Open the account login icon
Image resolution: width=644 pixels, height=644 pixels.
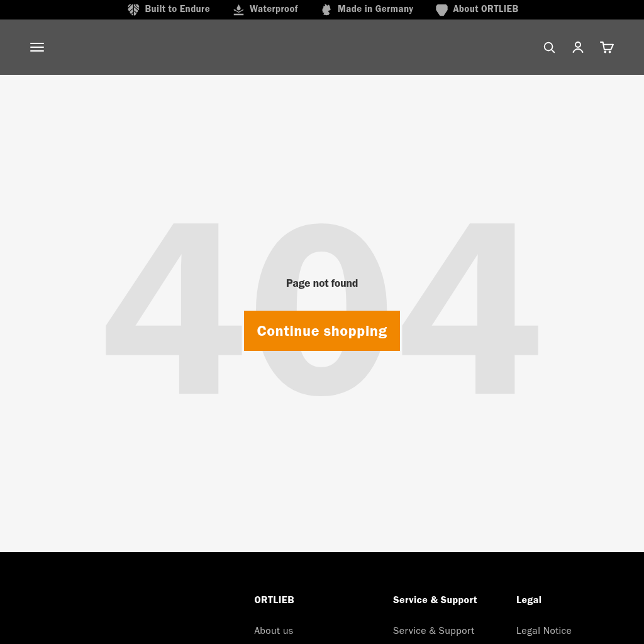coord(578,47)
